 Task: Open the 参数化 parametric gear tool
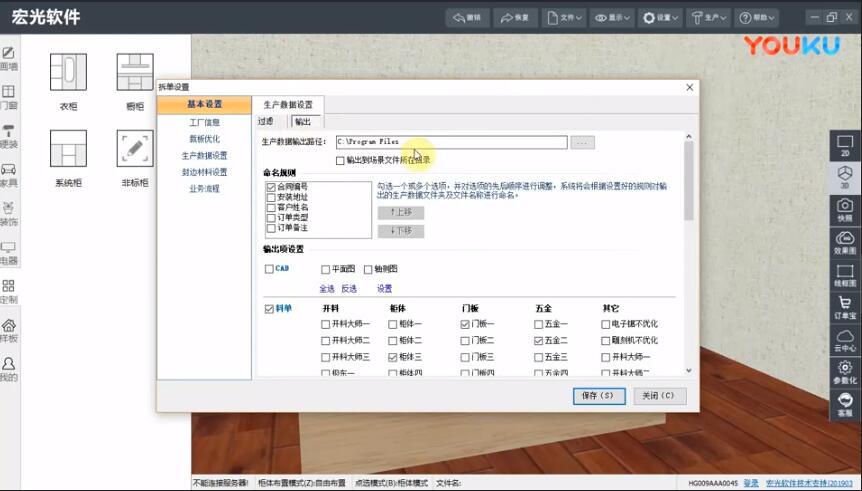click(x=844, y=372)
